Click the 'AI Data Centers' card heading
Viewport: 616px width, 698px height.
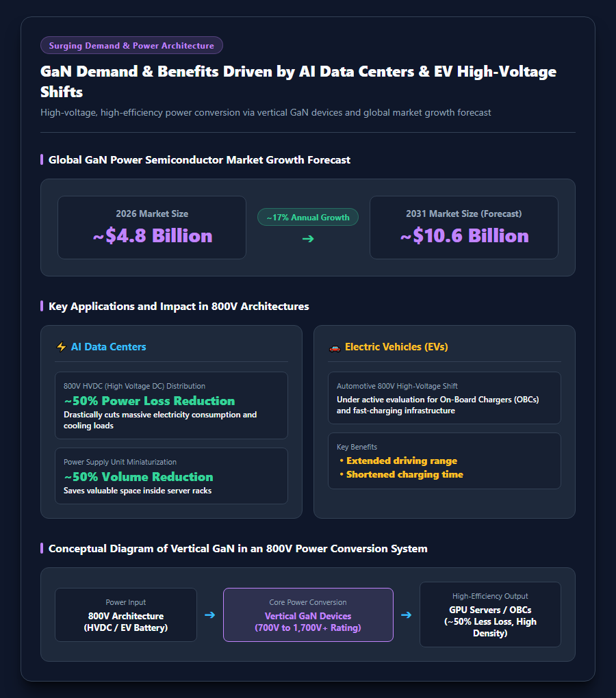(109, 347)
